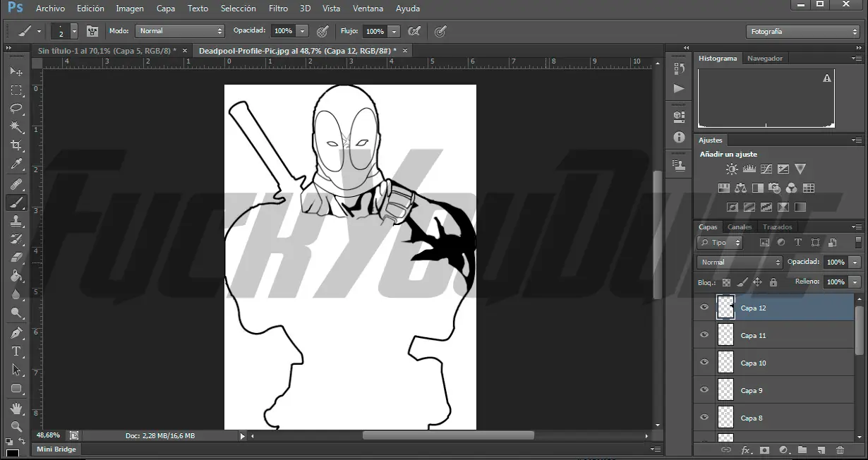Screen dimensions: 868x460
Task: Hide the Capa 12 layer
Action: click(704, 308)
